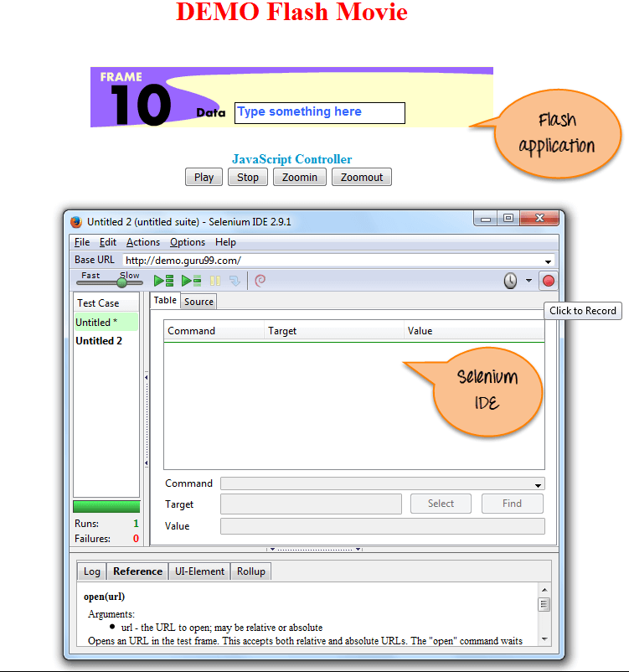The height and width of the screenshot is (672, 629).
Task: Switch to the Source tab
Action: click(x=198, y=302)
